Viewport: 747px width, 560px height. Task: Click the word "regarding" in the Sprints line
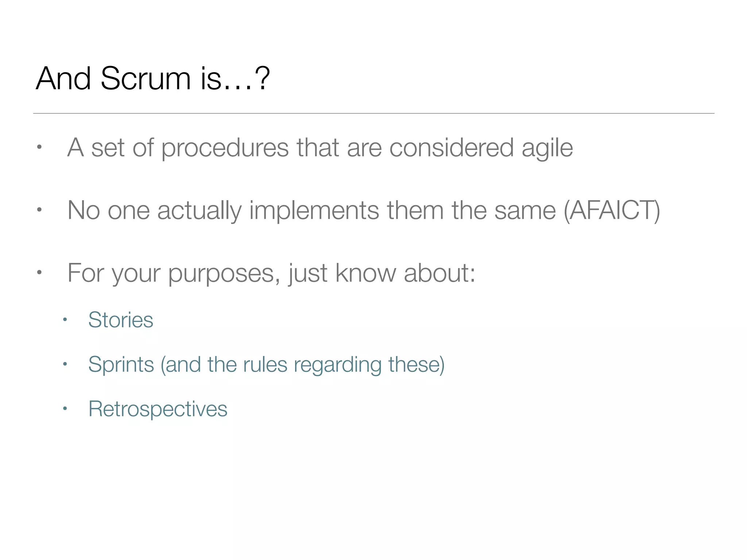coord(337,365)
